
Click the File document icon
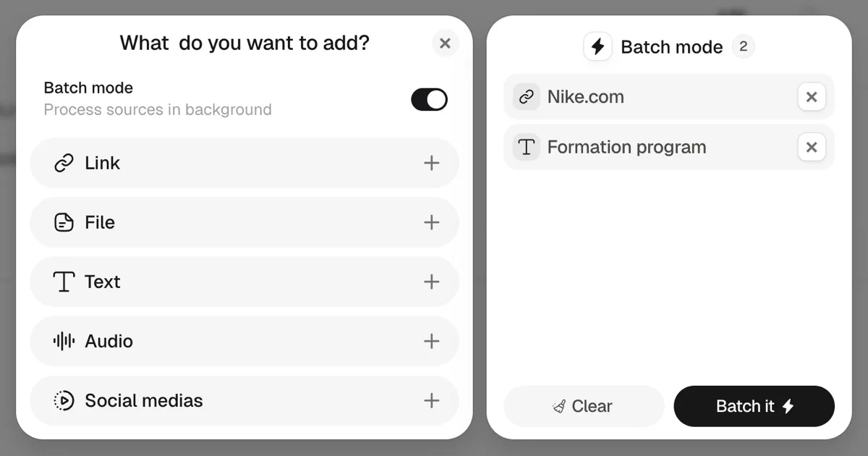click(64, 222)
